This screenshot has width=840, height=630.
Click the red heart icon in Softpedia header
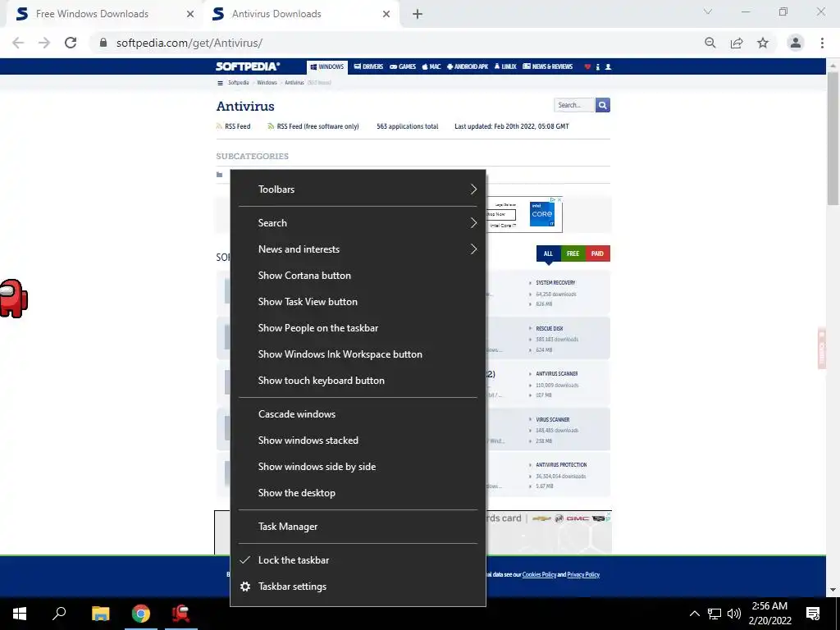(x=587, y=67)
